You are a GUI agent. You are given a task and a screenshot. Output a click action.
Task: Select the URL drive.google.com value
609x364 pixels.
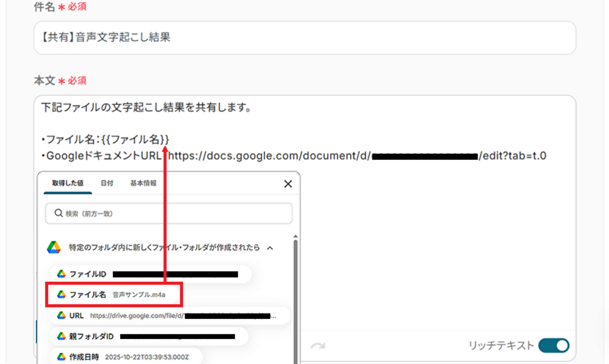[x=168, y=315]
